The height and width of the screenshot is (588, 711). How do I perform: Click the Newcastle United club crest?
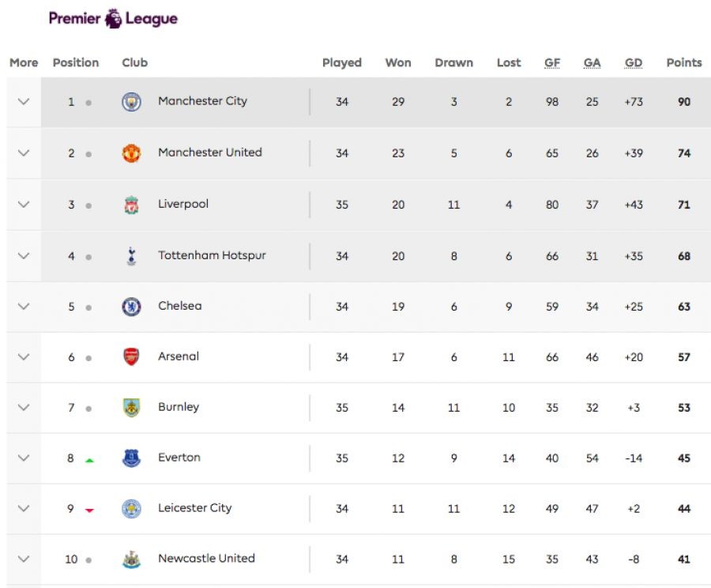[x=131, y=559]
